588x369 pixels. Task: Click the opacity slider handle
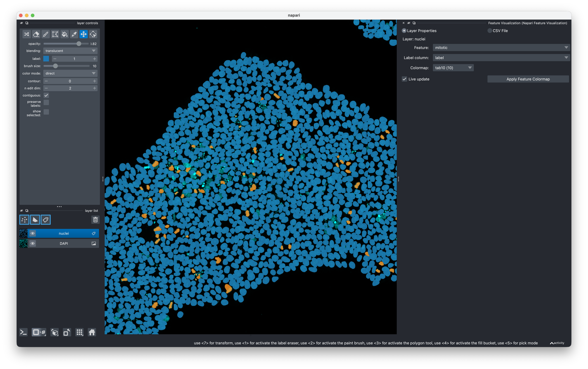[79, 44]
